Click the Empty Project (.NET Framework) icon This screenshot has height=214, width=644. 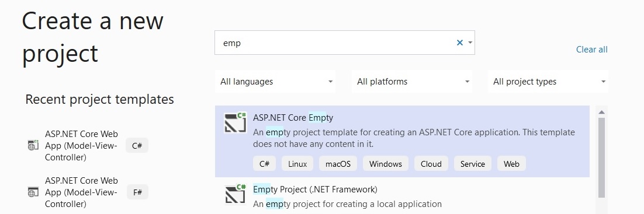pos(236,194)
